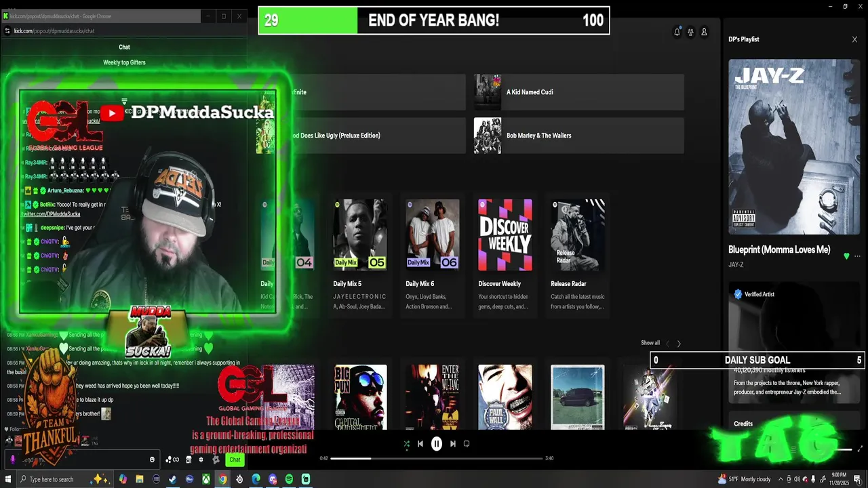Open the Kick chat identity badge icon

[x=216, y=460]
